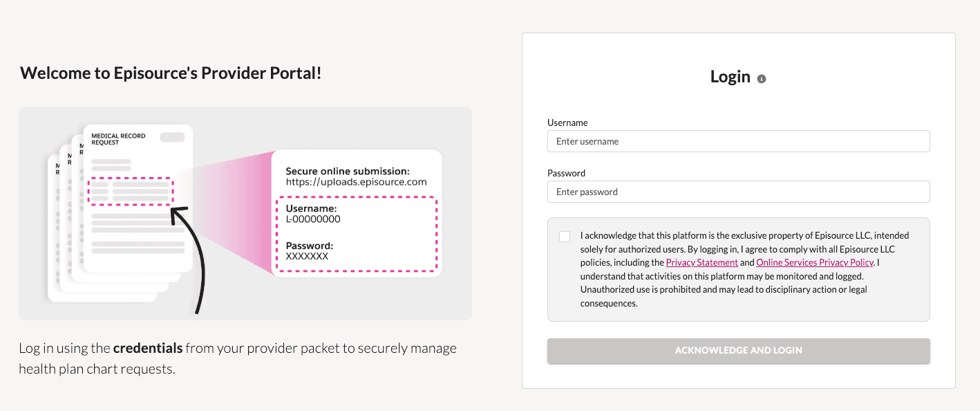Open the Online Services Privacy Policy link
The width and height of the screenshot is (980, 411).
tap(814, 262)
